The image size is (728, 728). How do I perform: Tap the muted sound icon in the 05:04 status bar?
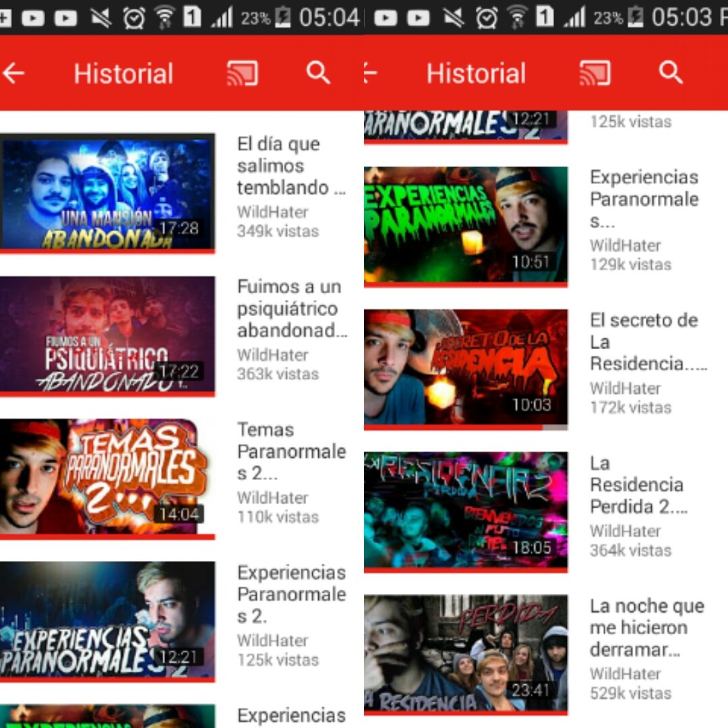[x=100, y=18]
